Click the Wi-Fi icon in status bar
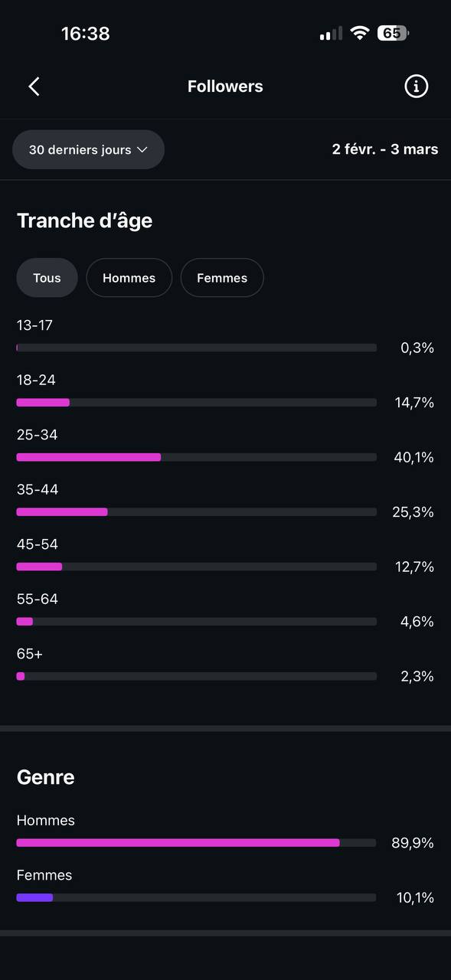451x980 pixels. [x=360, y=33]
